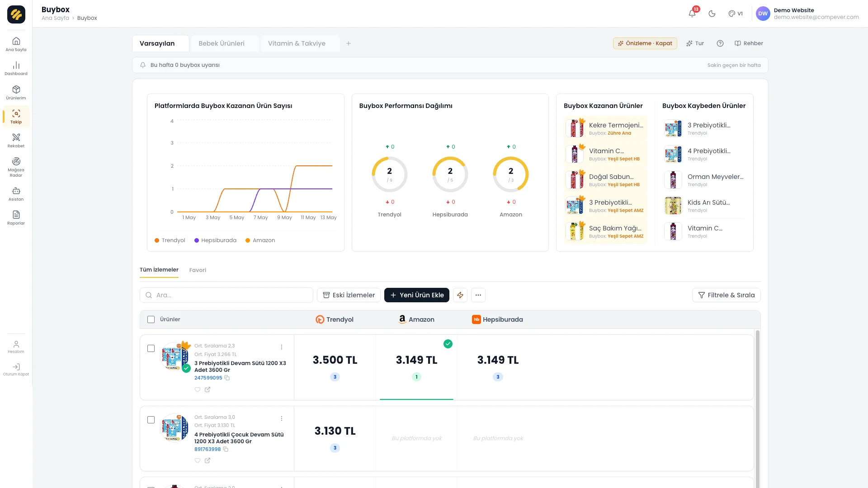Open Filtrele & Sırala options
This screenshot has width=868, height=488.
[726, 295]
